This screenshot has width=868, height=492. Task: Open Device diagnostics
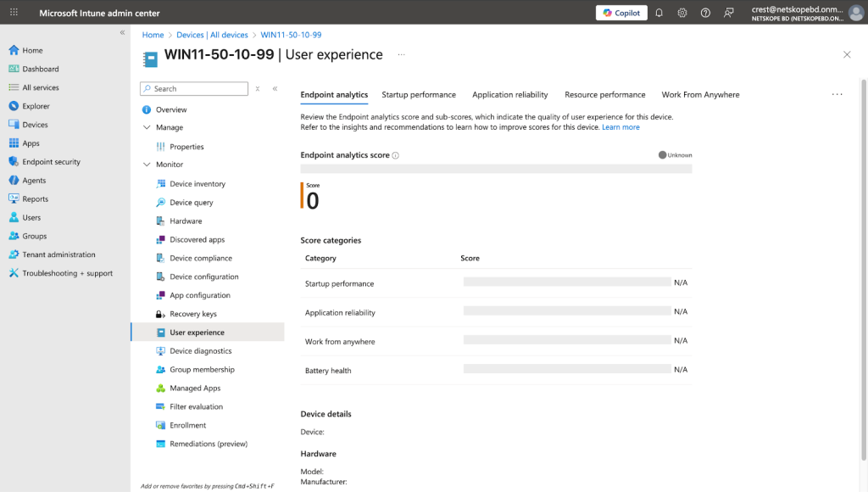point(200,351)
